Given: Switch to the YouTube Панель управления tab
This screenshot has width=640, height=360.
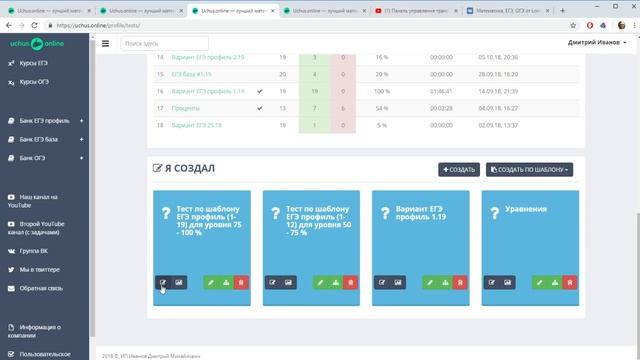Looking at the screenshot, I should click(417, 11).
